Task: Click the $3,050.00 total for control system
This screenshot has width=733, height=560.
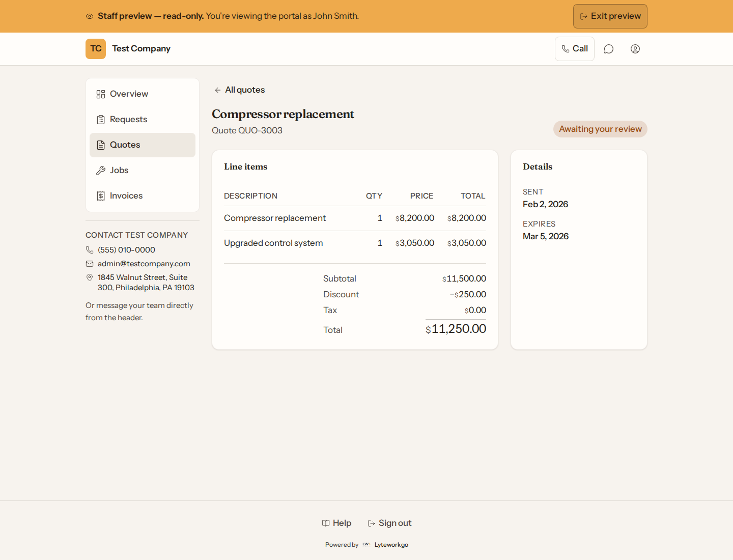Action: [467, 243]
